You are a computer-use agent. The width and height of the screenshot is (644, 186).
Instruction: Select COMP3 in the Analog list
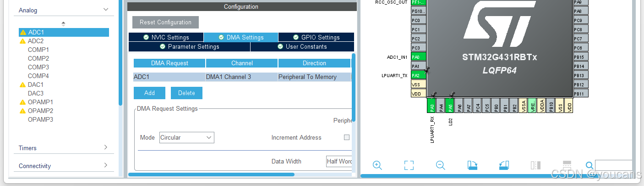38,67
